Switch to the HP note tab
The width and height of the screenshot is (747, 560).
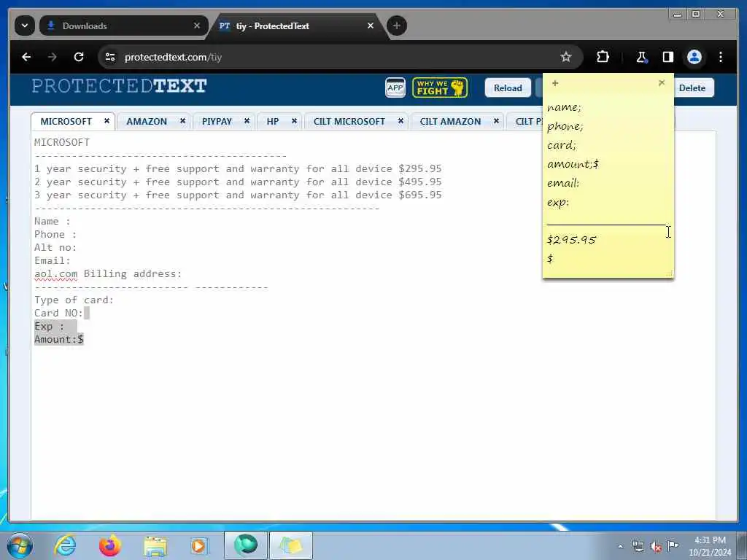(273, 122)
